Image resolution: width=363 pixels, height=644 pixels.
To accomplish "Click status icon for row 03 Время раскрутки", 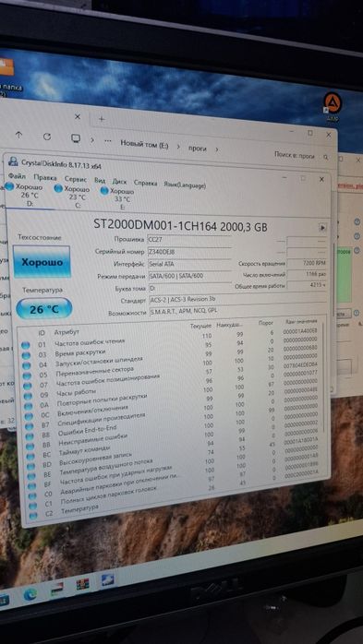I will pos(26,356).
